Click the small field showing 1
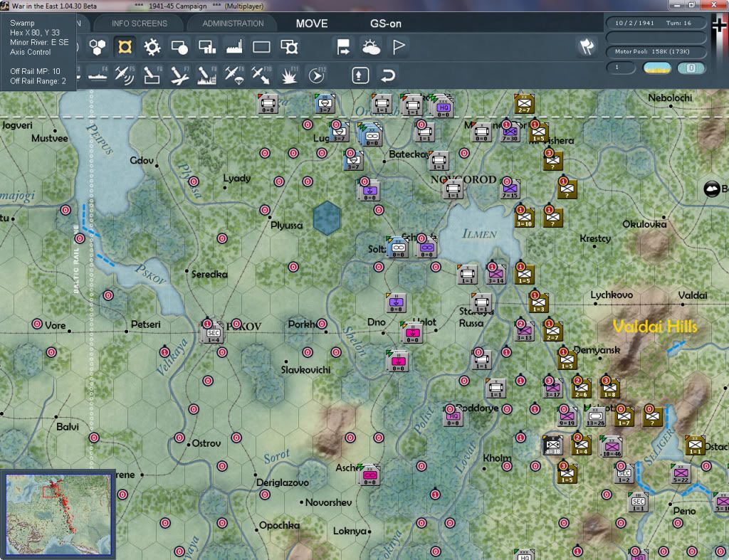Screen dimensions: 729x560 pyautogui.click(x=621, y=68)
